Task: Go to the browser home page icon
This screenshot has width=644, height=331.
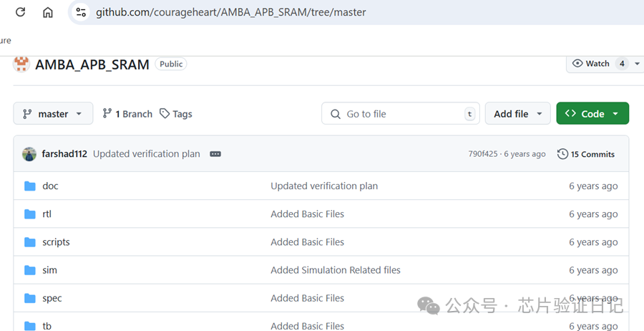Action: [x=48, y=12]
